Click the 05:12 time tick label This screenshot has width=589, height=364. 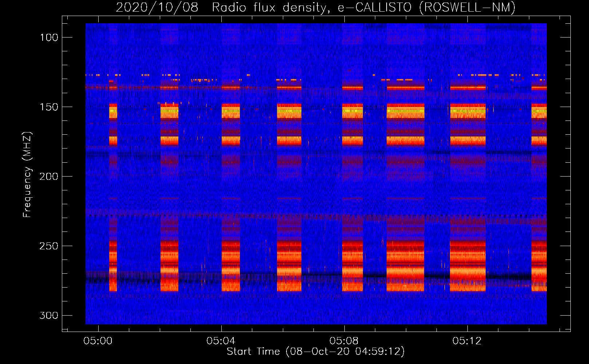467,341
